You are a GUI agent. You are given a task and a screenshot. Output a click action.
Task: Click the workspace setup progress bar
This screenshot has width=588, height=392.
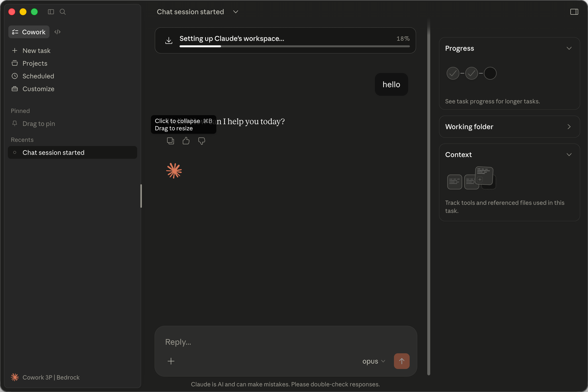[x=294, y=46]
